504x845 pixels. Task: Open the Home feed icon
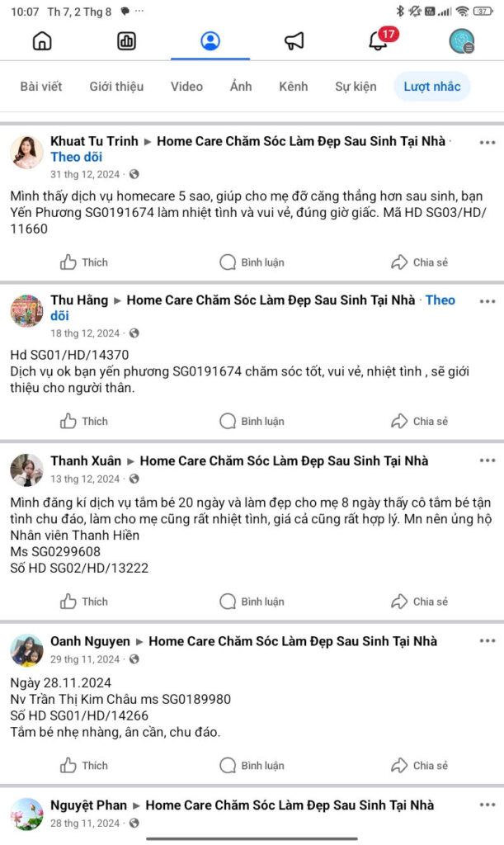pyautogui.click(x=42, y=41)
